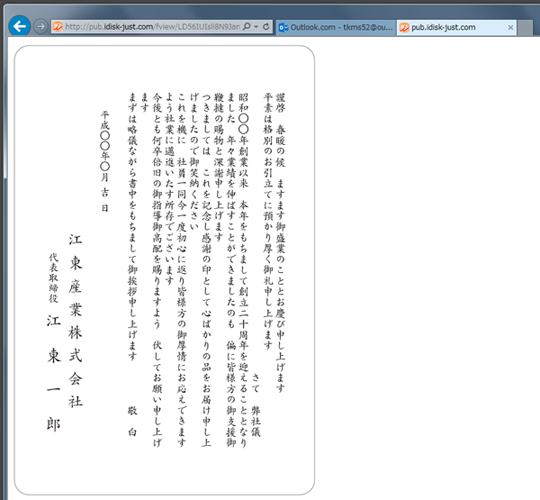Click the magnifier search icon in address bar

246,27
